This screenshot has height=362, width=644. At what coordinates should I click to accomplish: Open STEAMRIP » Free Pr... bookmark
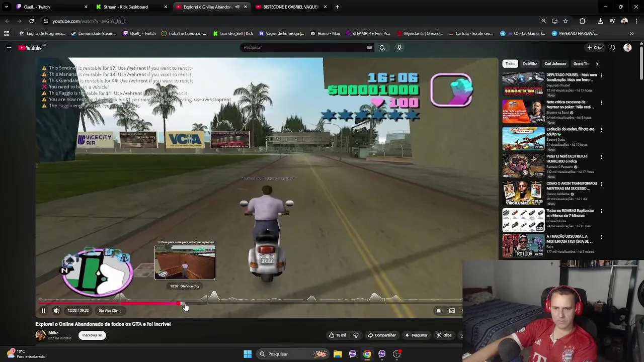point(367,34)
